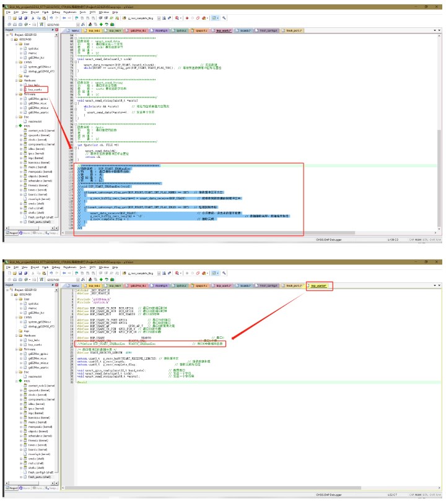Viewport: 446px width, 504px height.
Task: Select main.c in top window project tree
Action: (x=32, y=53)
